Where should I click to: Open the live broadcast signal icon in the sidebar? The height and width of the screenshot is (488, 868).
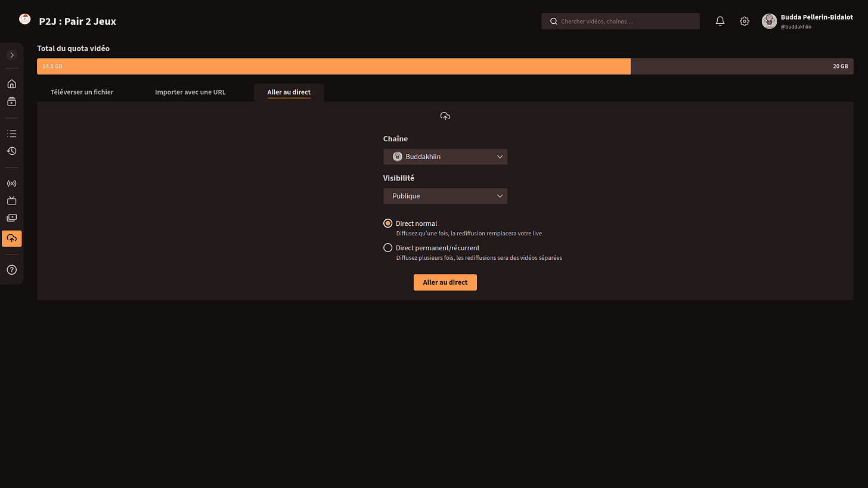coord(12,184)
